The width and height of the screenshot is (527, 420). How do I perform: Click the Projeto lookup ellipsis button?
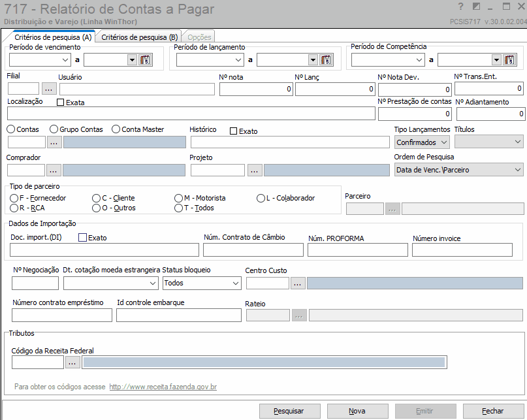pos(255,170)
